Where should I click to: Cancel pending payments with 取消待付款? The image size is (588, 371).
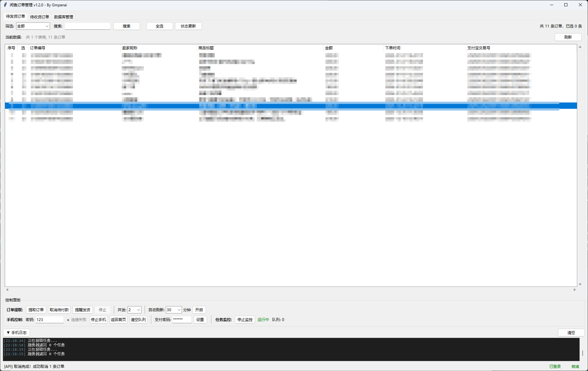point(59,310)
